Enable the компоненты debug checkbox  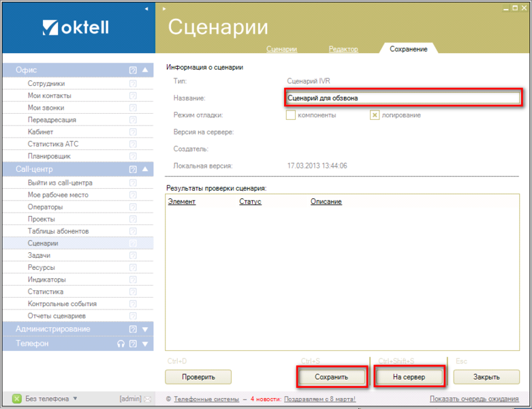[291, 115]
